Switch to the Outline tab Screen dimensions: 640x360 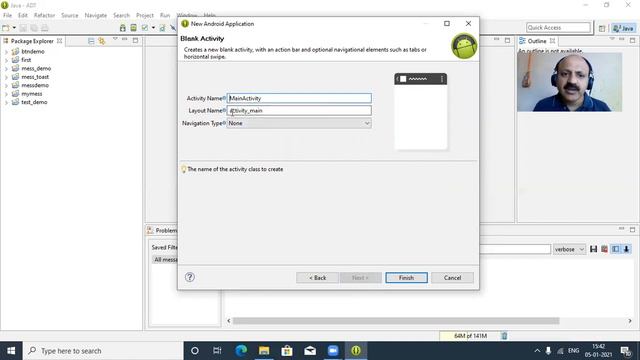(x=536, y=41)
